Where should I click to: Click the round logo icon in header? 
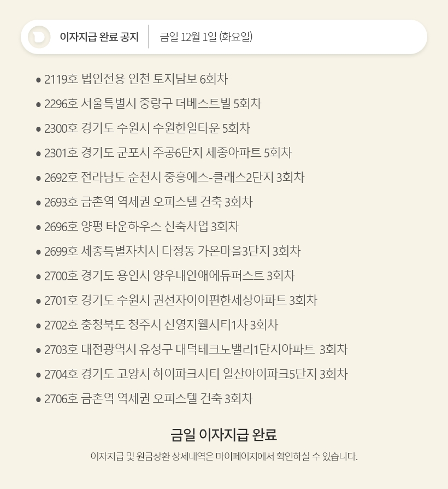tap(39, 37)
